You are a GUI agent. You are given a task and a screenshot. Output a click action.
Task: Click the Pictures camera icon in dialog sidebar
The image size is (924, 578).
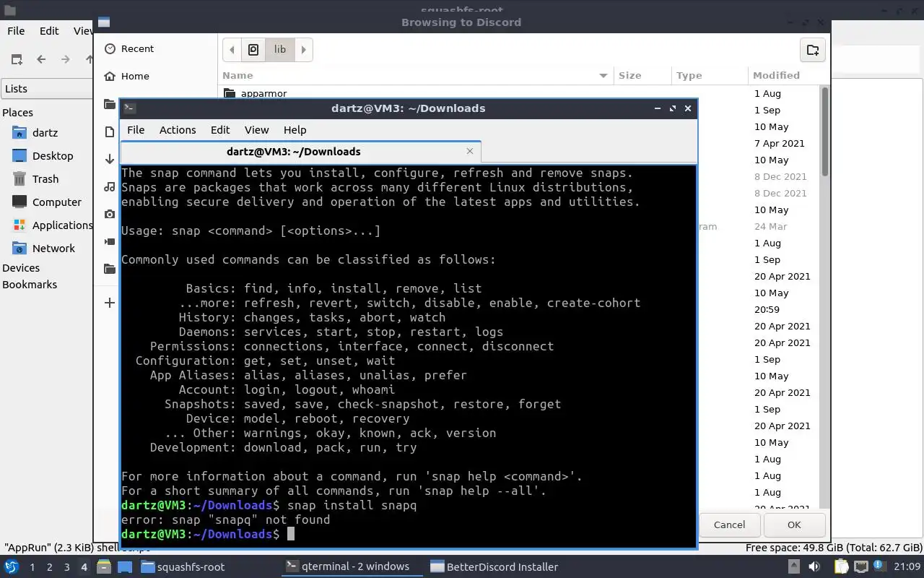click(110, 214)
